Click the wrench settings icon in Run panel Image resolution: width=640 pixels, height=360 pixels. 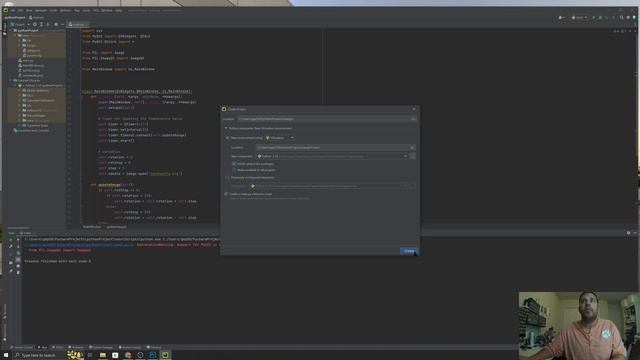[x=11, y=246]
